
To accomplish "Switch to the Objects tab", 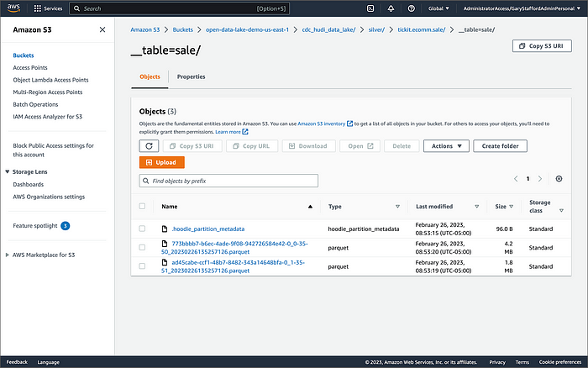I will 150,76.
